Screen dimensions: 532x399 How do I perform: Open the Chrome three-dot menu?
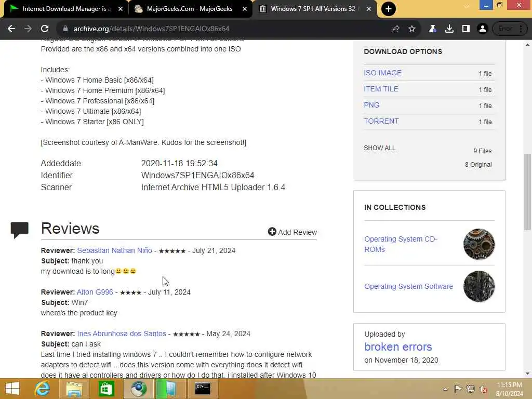coord(521,29)
